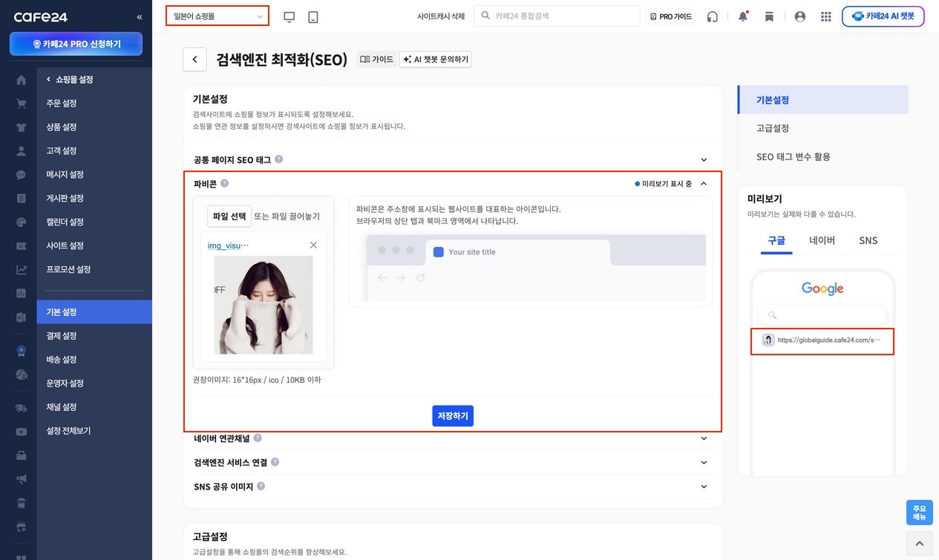Open the PRO 가이드 button
The width and height of the screenshot is (939, 560).
coord(670,16)
